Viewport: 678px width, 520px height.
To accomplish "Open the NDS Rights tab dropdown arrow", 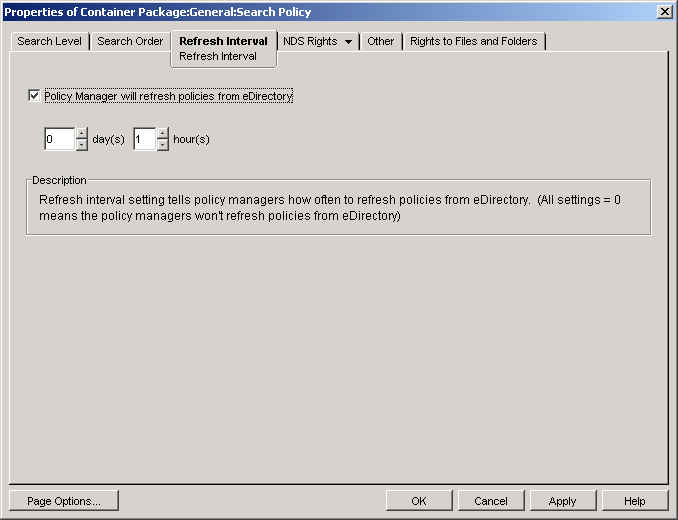I will [x=348, y=42].
